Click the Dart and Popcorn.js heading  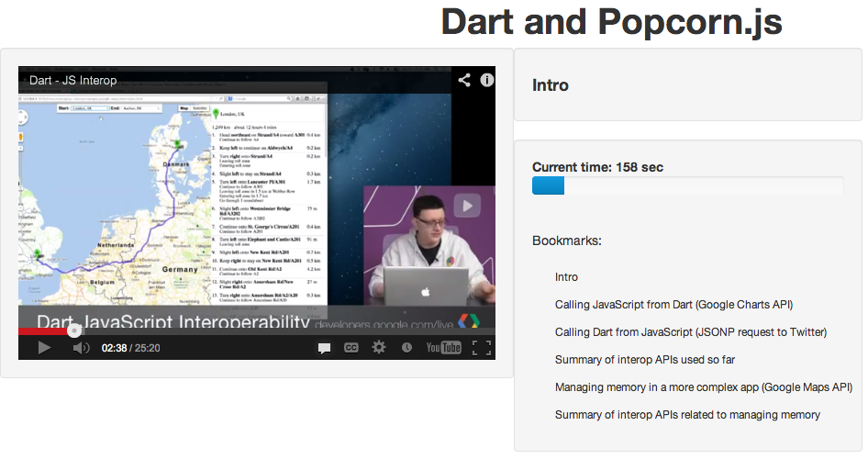(611, 22)
